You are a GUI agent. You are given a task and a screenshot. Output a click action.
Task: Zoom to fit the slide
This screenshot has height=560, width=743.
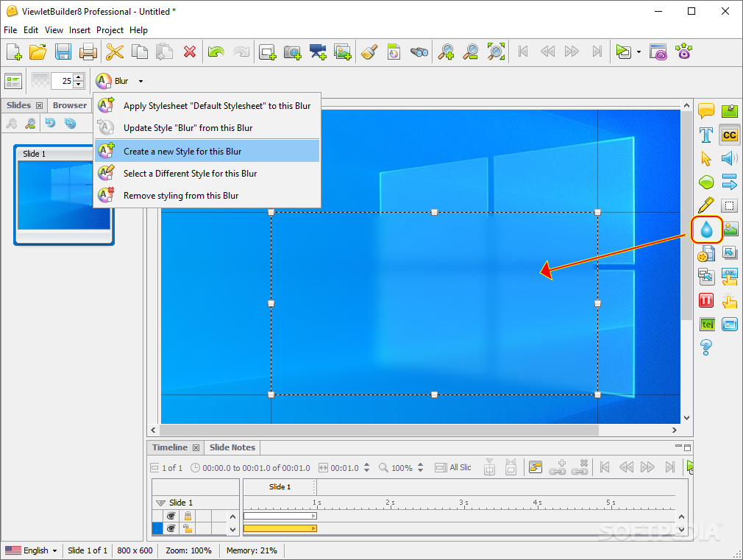496,52
